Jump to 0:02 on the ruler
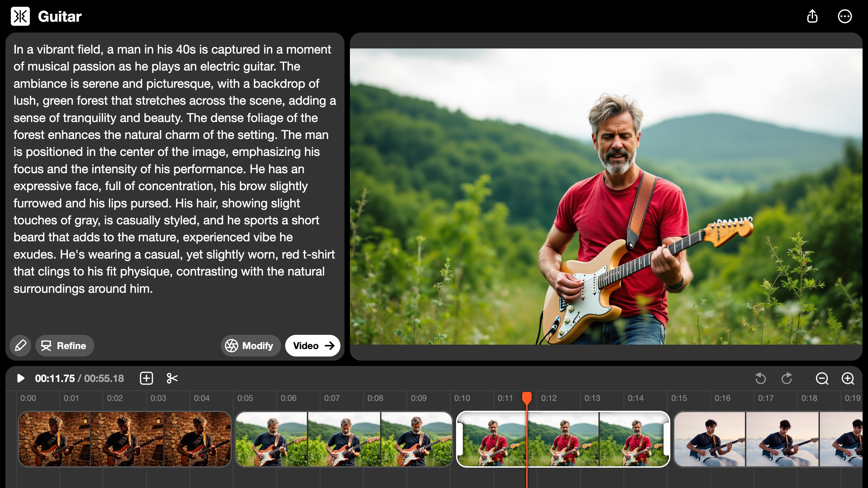The height and width of the screenshot is (488, 868). pos(115,398)
